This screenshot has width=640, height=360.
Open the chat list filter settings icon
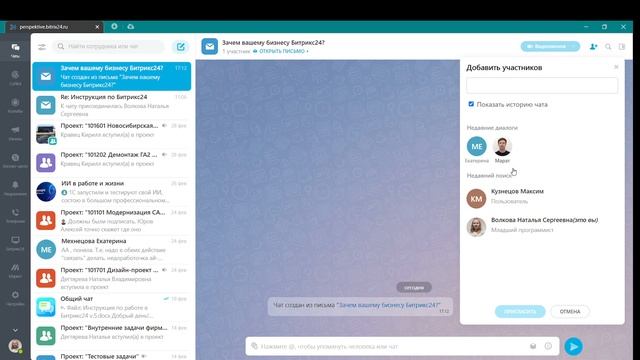(x=42, y=47)
